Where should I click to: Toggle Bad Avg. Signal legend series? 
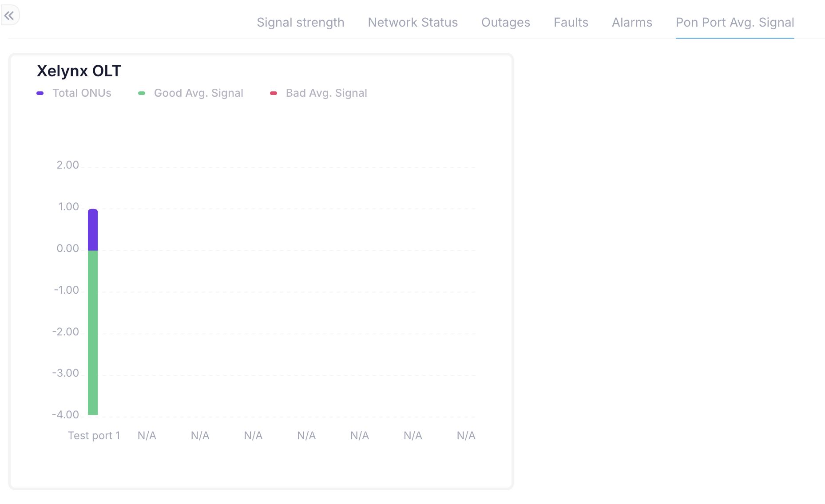(x=326, y=93)
